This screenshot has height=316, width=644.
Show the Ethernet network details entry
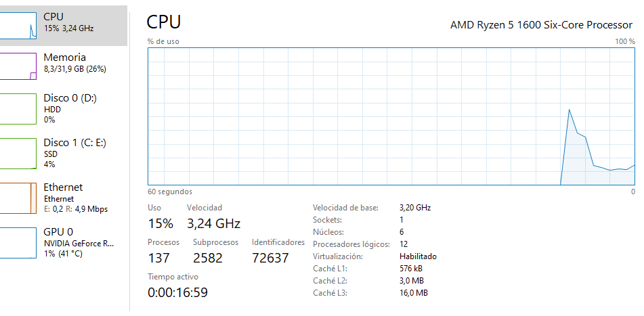pyautogui.click(x=64, y=198)
